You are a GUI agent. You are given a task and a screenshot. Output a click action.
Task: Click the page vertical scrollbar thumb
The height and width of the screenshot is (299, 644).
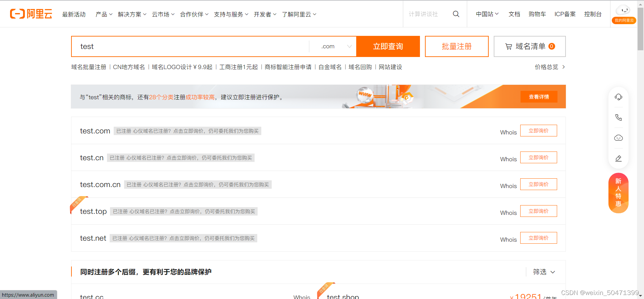pyautogui.click(x=640, y=28)
